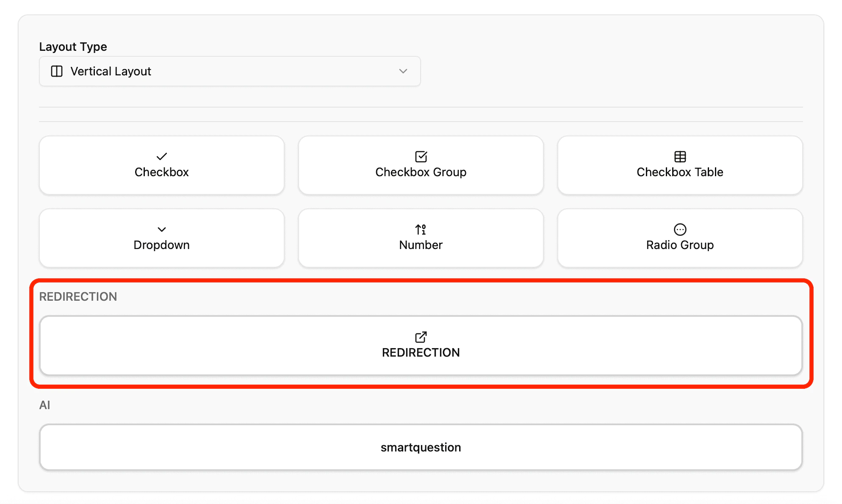Select the Checkbox Group icon
The width and height of the screenshot is (842, 504).
point(421,156)
